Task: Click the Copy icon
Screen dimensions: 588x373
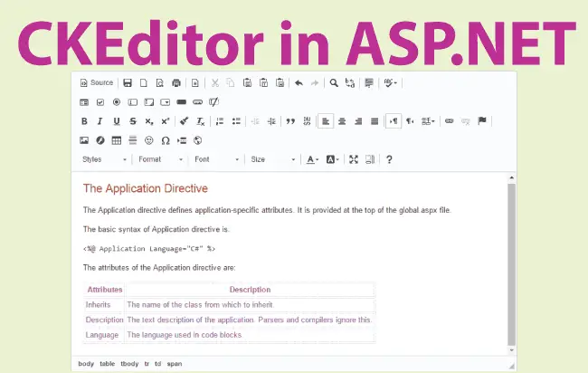Action: [x=231, y=83]
